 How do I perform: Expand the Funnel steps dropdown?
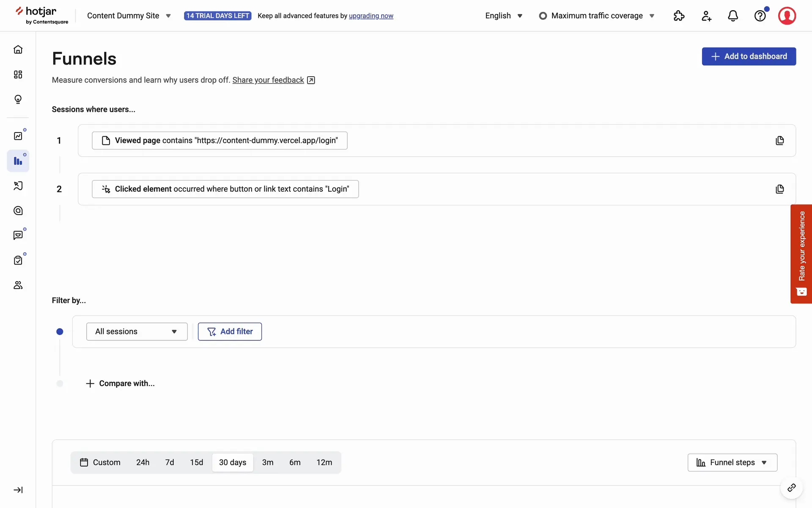(x=732, y=462)
